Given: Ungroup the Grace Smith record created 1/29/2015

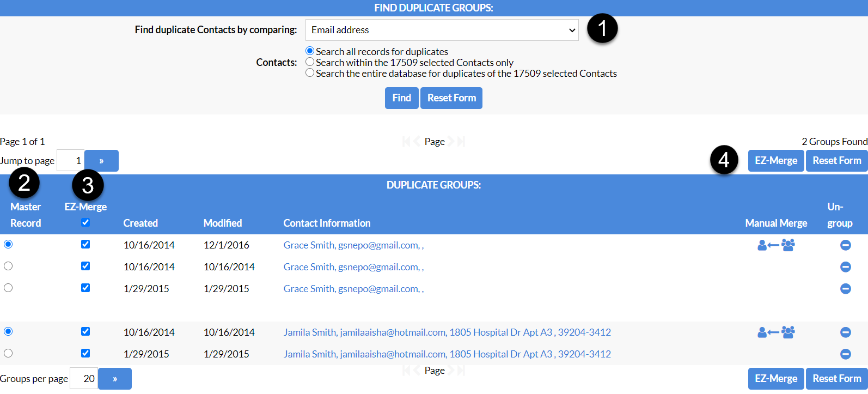Looking at the screenshot, I should (x=845, y=288).
